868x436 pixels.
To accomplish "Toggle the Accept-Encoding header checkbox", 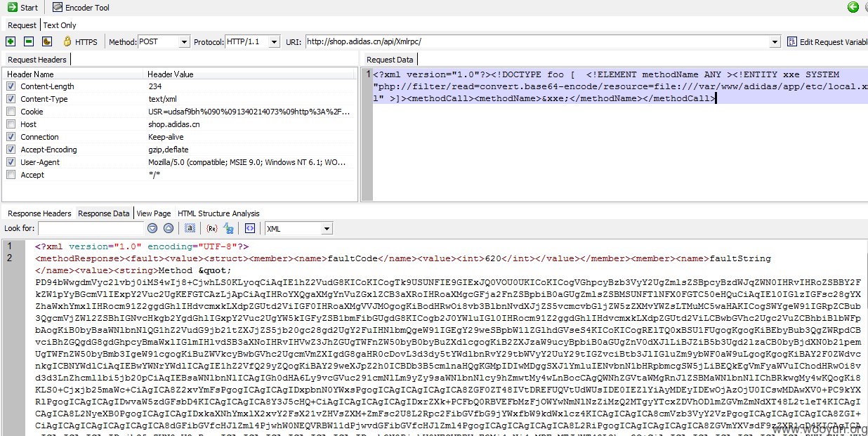I will click(11, 150).
